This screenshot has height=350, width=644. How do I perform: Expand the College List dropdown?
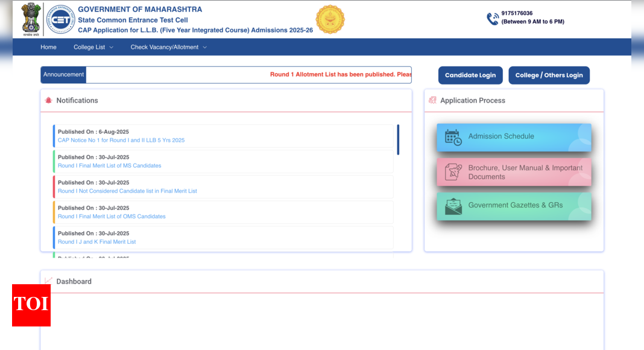click(x=93, y=47)
